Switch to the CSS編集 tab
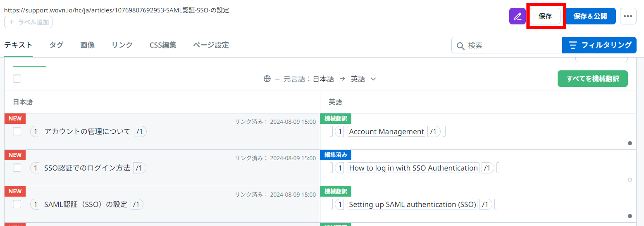The width and height of the screenshot is (644, 226). point(163,45)
